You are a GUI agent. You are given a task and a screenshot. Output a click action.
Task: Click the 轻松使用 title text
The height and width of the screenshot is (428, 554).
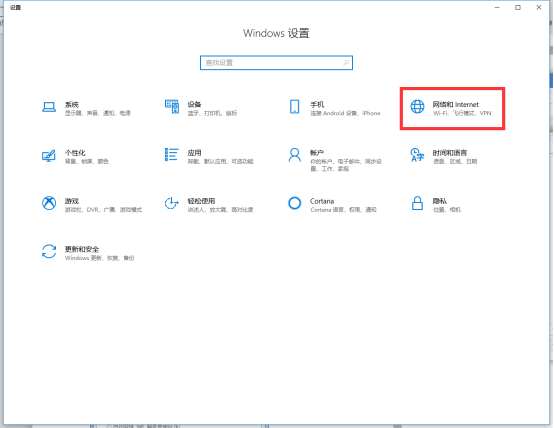(x=201, y=201)
